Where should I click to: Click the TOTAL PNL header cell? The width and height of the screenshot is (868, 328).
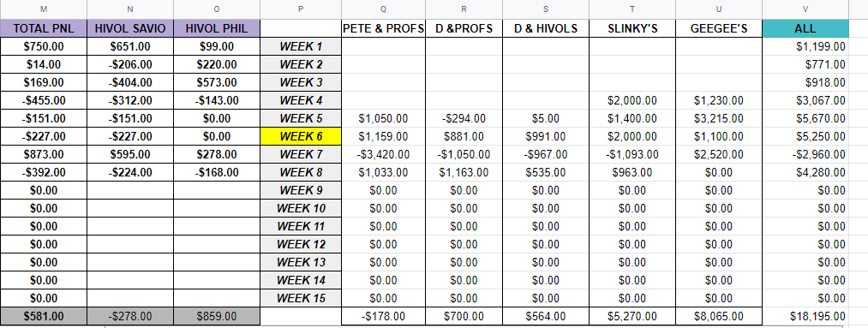tap(43, 29)
